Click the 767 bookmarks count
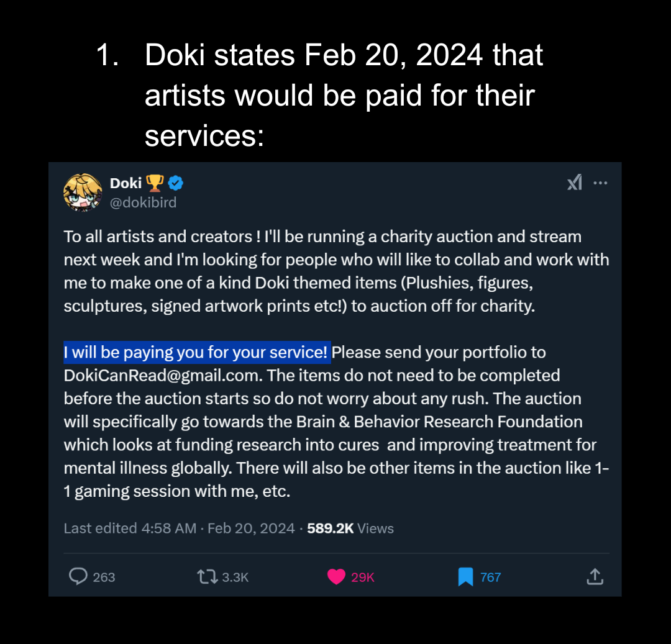Image resolution: width=671 pixels, height=644 pixels. [x=490, y=577]
